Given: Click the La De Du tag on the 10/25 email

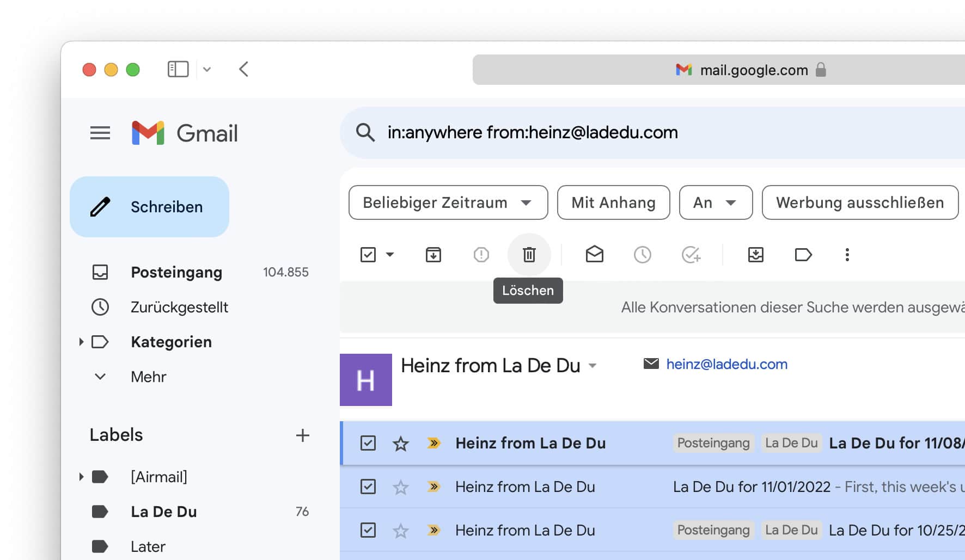Looking at the screenshot, I should [791, 530].
